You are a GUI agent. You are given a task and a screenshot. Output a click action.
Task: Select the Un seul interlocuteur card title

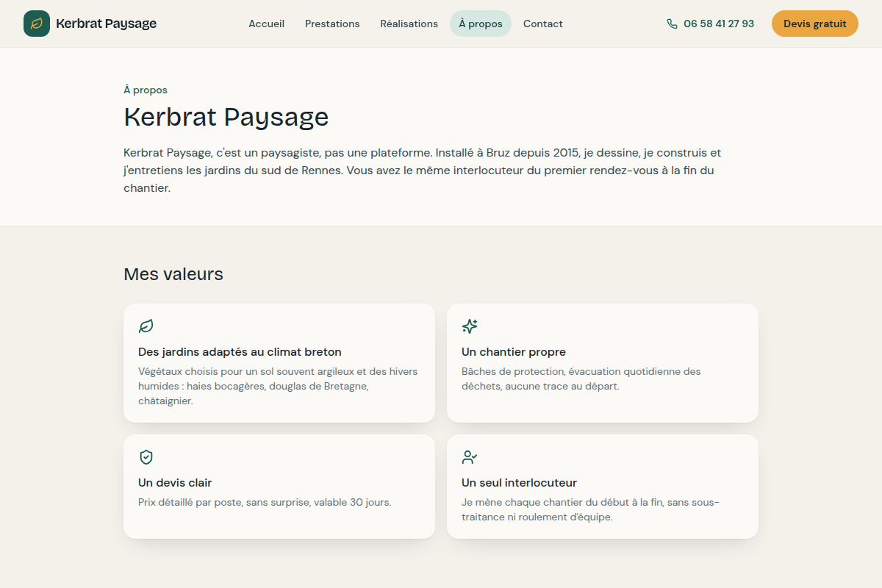519,483
